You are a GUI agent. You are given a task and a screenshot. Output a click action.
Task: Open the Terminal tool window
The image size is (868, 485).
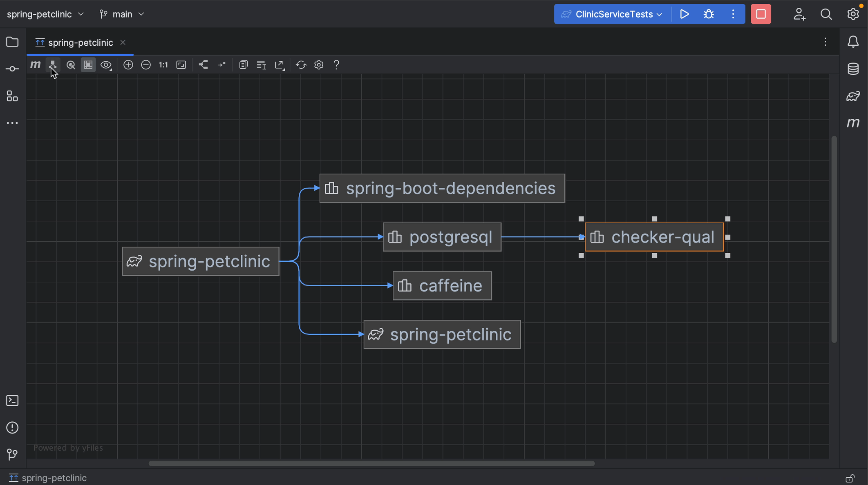coord(12,400)
